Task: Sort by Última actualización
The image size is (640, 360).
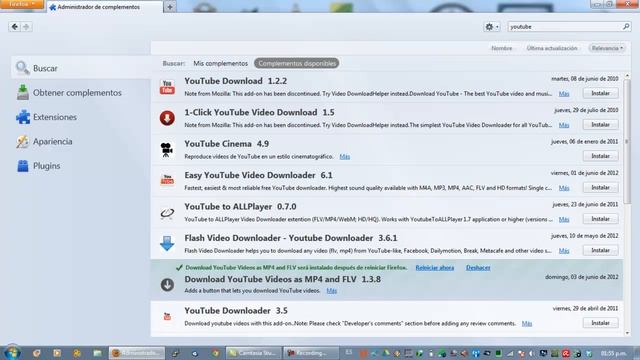Action: point(552,48)
